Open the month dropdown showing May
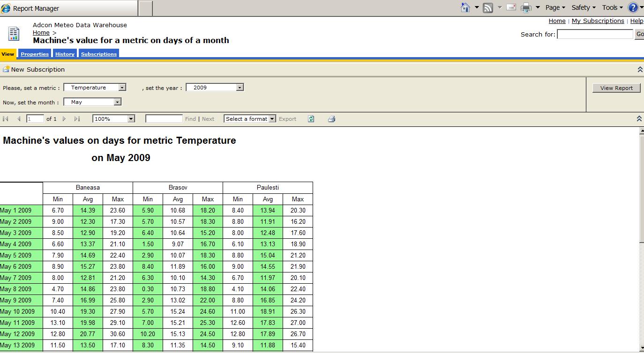 pyautogui.click(x=117, y=102)
